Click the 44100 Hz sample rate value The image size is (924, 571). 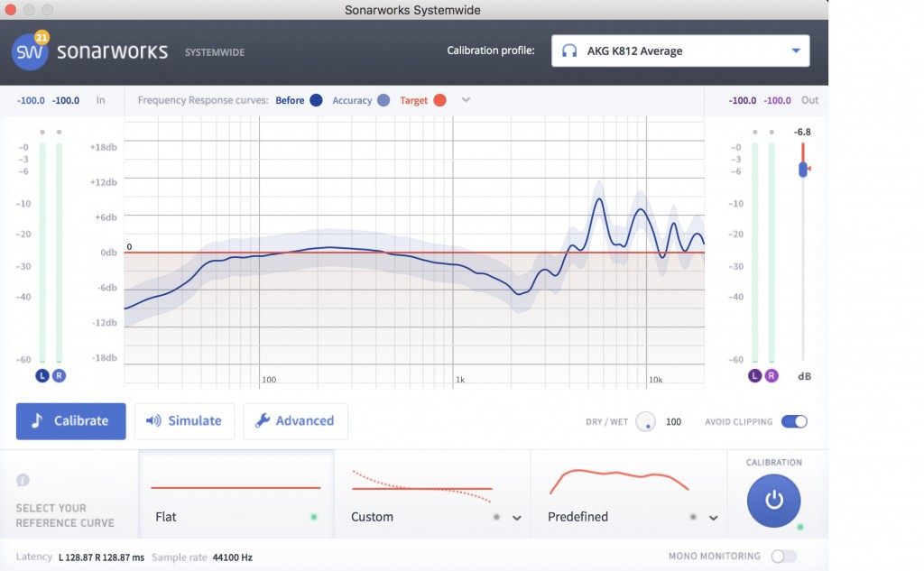coord(232,557)
